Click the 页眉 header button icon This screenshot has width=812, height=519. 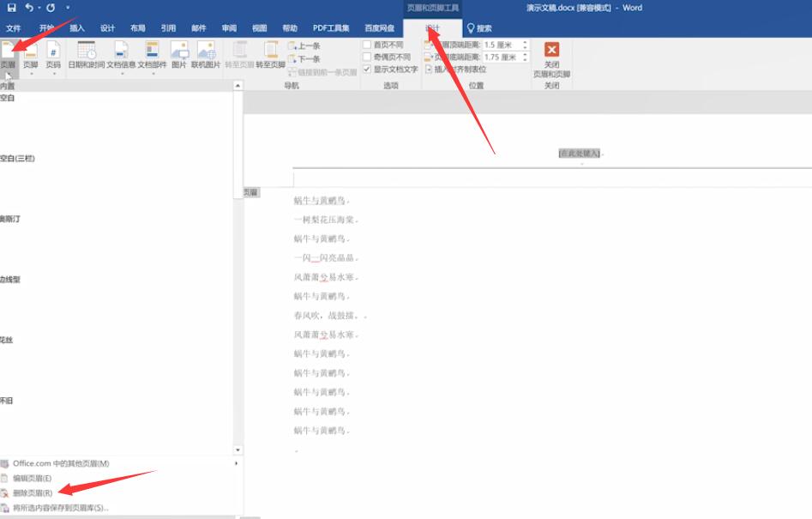[8, 49]
